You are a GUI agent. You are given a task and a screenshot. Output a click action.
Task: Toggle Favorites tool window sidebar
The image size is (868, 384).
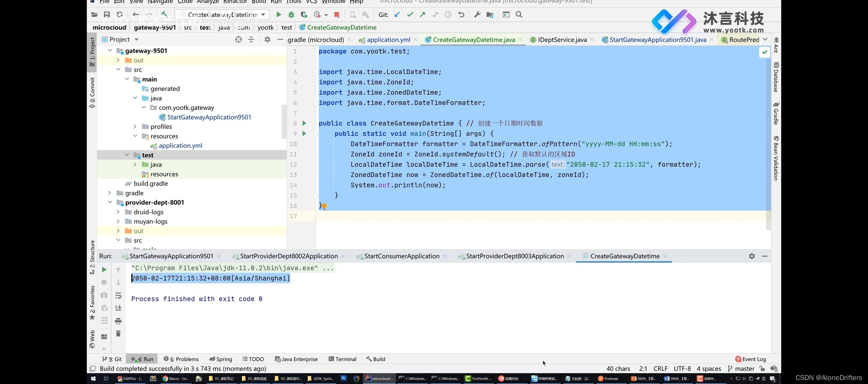[92, 303]
